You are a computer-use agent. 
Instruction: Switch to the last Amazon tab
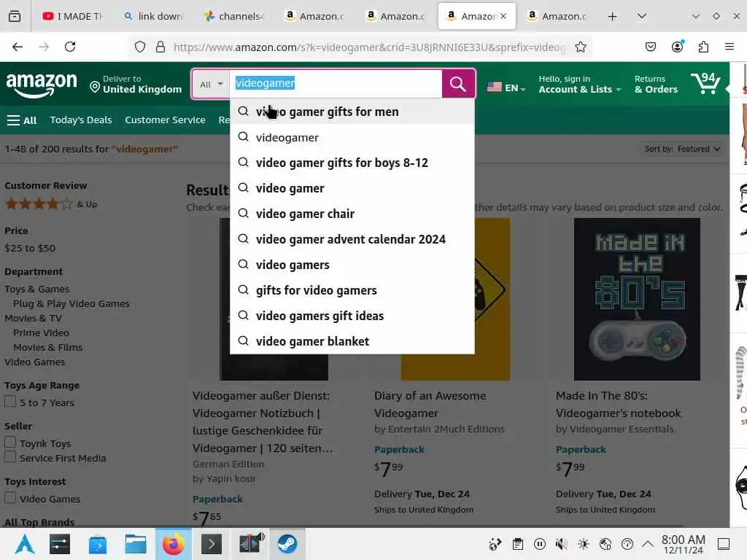pyautogui.click(x=557, y=16)
